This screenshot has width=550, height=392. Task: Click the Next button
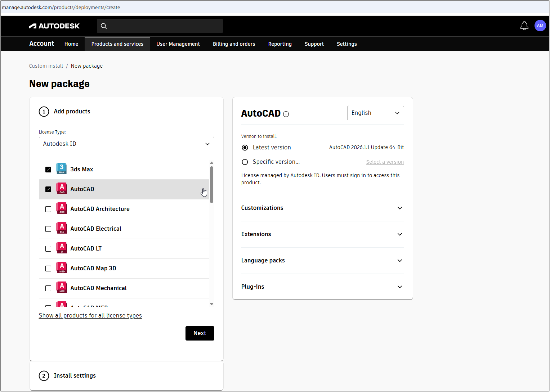tap(200, 333)
